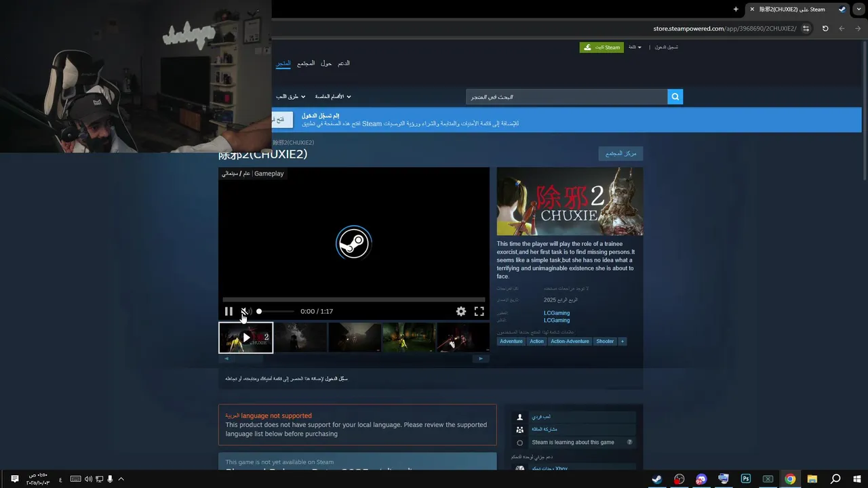The width and height of the screenshot is (868, 488).
Task: Open the language dropdown in the header
Action: pos(635,47)
